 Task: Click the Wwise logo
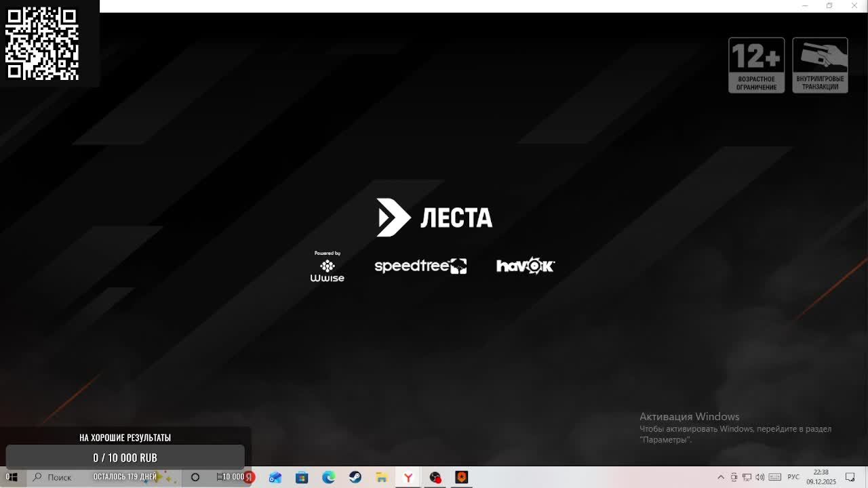point(328,266)
